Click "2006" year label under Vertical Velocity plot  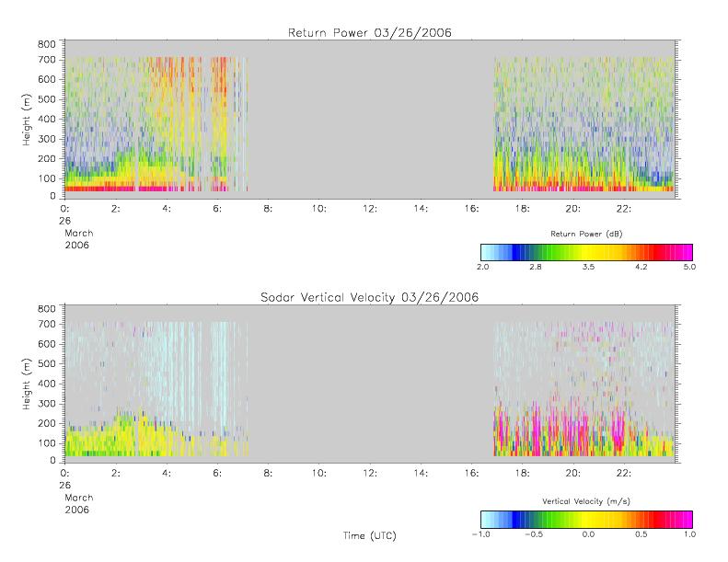[x=77, y=510]
